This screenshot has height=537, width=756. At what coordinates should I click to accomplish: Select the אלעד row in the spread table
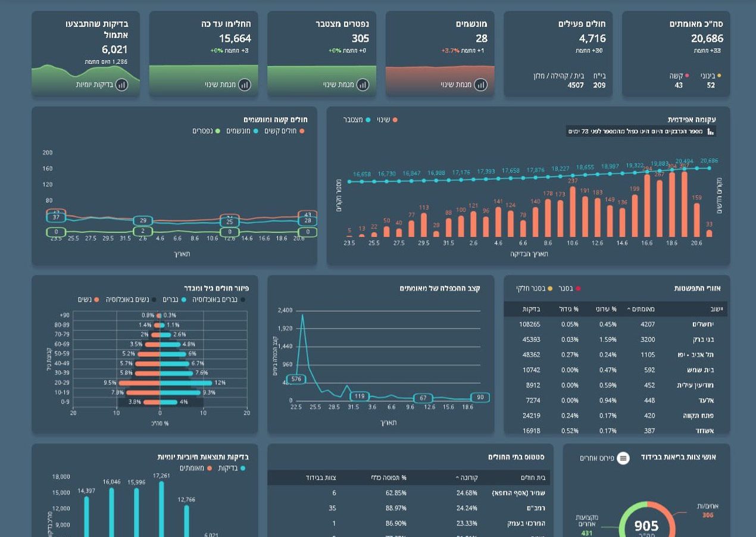616,401
